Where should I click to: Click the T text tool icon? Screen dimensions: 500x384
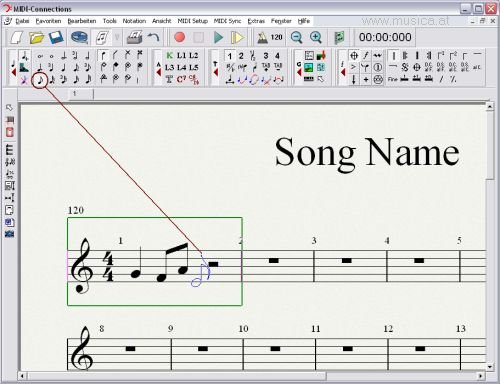click(169, 79)
